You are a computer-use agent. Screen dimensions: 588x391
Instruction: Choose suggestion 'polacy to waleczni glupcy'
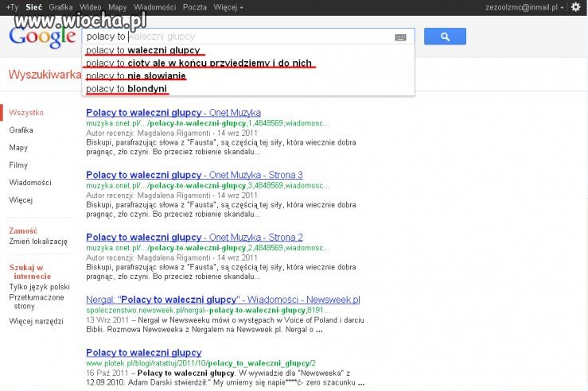[x=248, y=50]
